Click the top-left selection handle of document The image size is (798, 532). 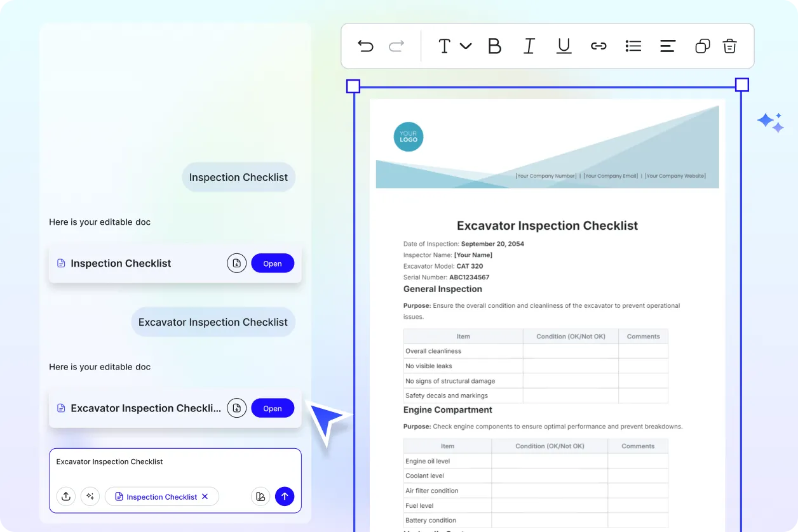pyautogui.click(x=353, y=86)
